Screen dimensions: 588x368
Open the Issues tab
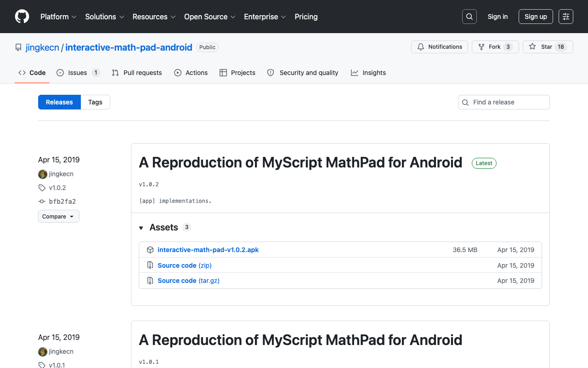pos(78,73)
